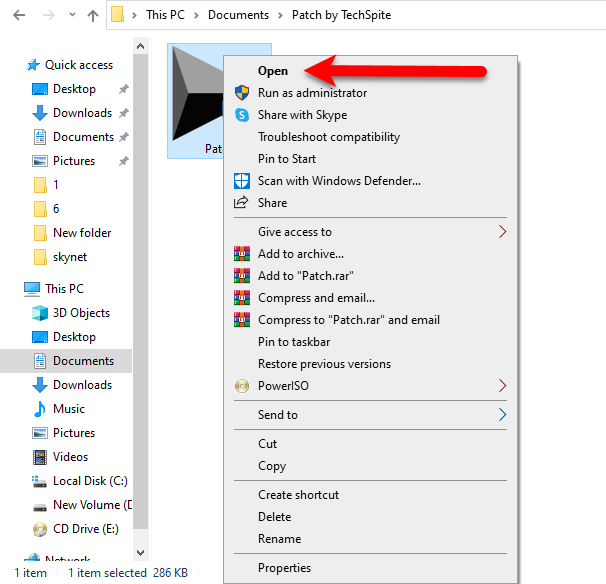Click the PowerISO disc icon
The width and height of the screenshot is (606, 584).
click(241, 386)
